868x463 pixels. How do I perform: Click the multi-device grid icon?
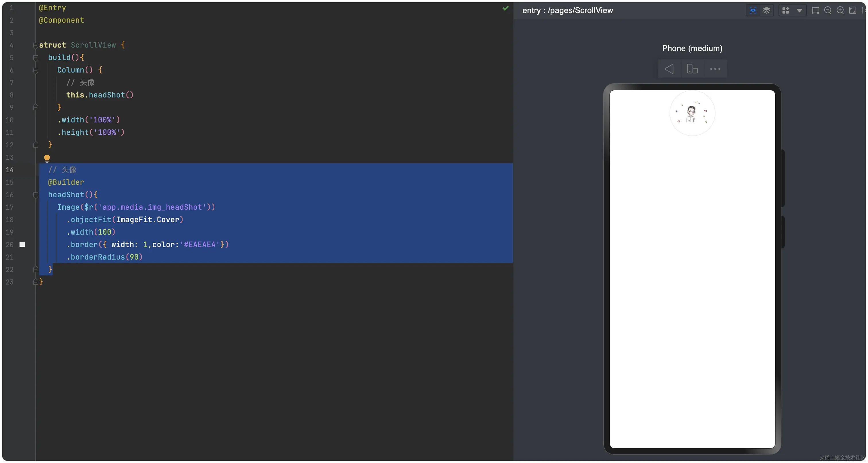coord(785,10)
